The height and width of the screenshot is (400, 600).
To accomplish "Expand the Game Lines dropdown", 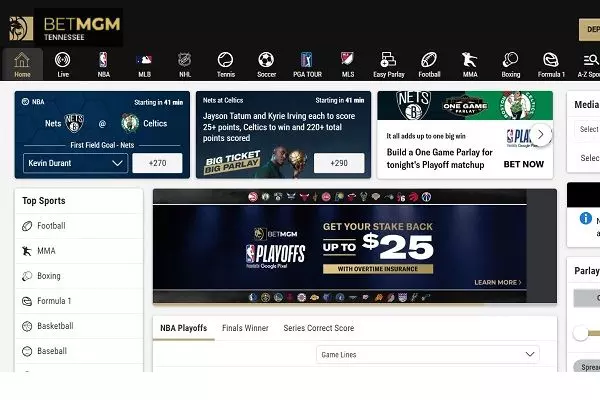I will coord(428,354).
